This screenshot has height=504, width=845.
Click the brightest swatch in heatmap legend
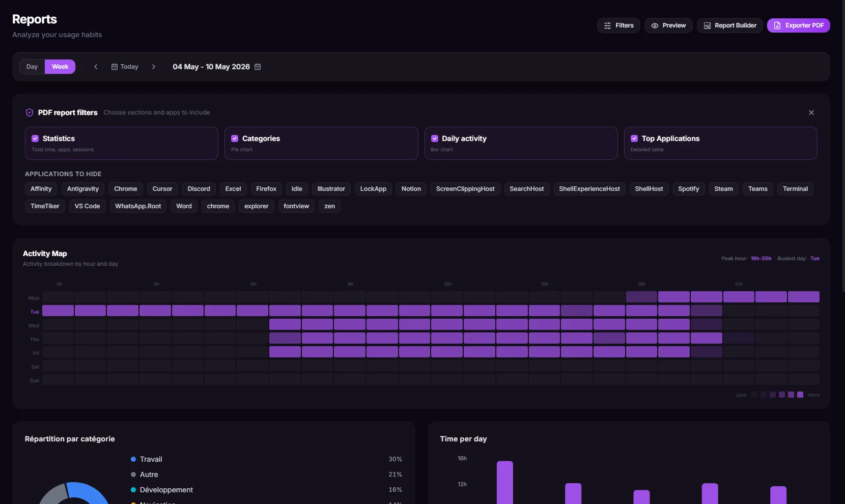(x=800, y=395)
